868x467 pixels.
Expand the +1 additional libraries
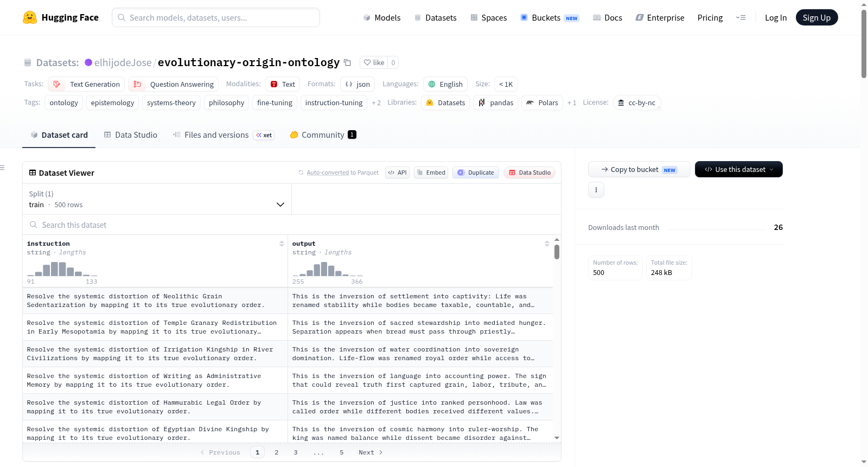coord(572,103)
